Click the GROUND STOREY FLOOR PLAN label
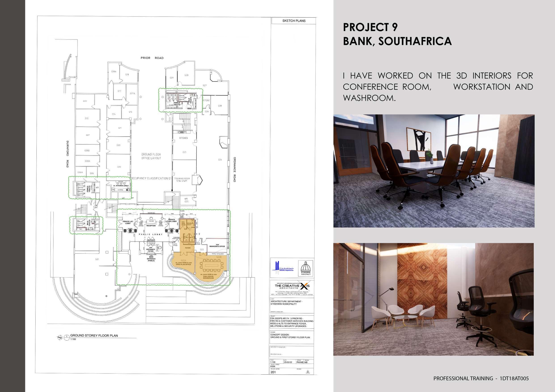This screenshot has height=392, width=555. (94, 335)
